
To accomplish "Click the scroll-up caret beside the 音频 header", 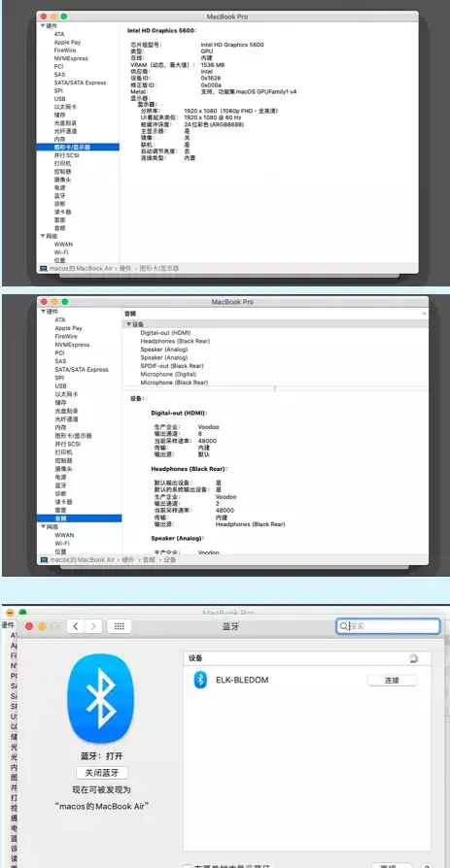I will (x=424, y=314).
